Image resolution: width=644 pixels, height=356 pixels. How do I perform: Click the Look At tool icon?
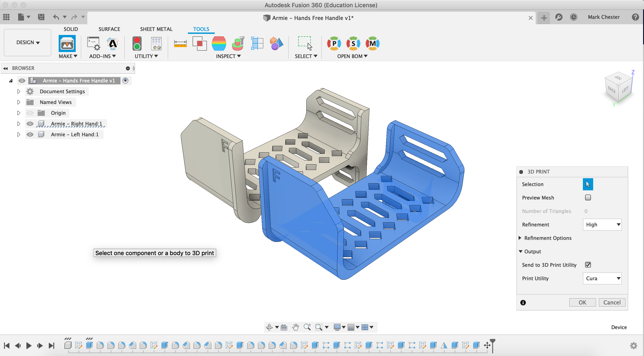click(284, 327)
